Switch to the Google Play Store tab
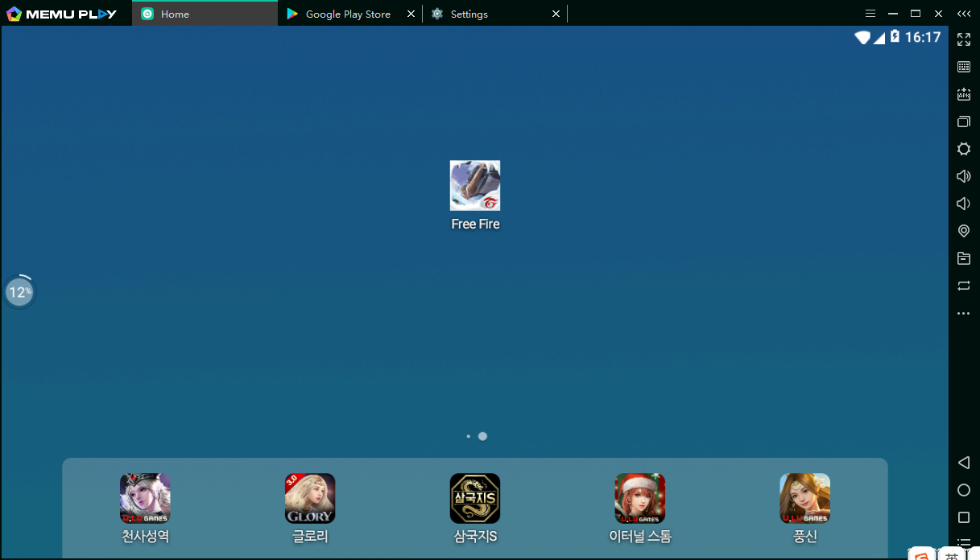This screenshot has height=560, width=980. point(348,14)
